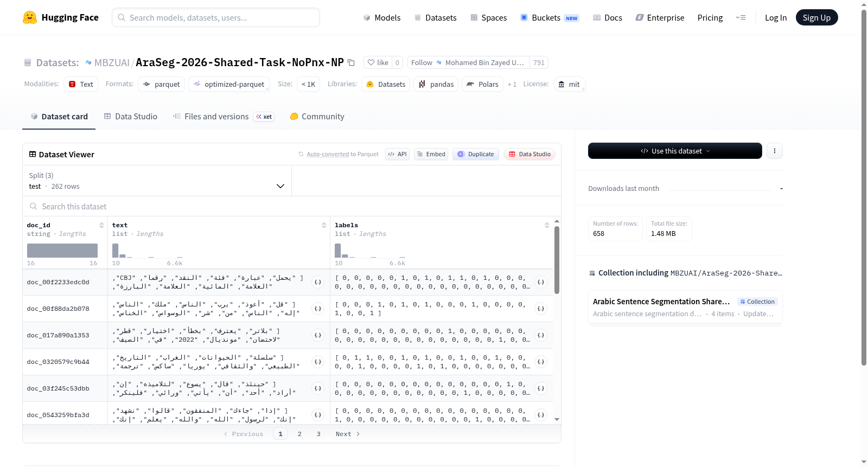Go to the Next page of rows
868x467 pixels.
(348, 434)
